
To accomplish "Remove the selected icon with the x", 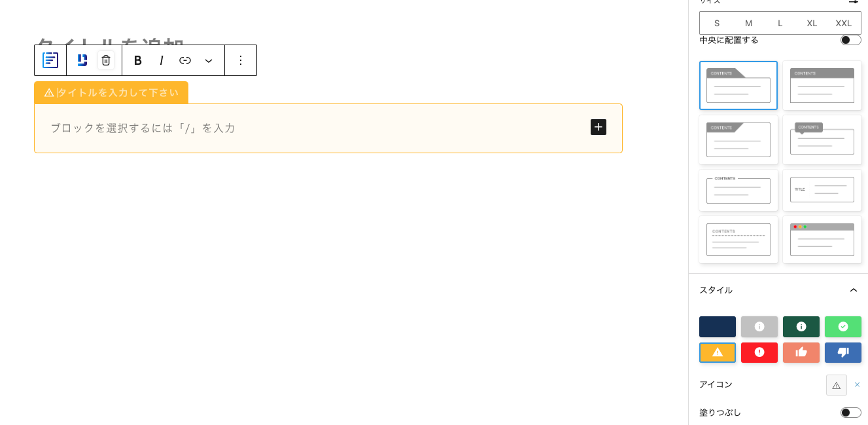I will 857,385.
